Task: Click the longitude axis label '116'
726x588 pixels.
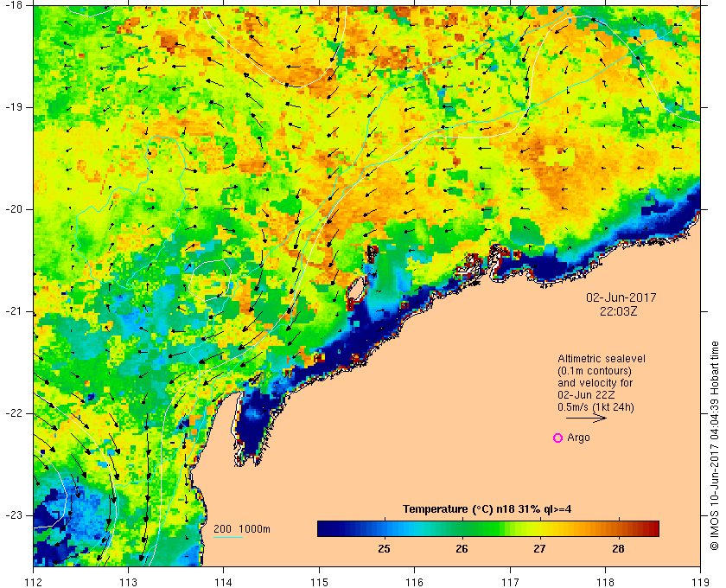Action: point(414,582)
